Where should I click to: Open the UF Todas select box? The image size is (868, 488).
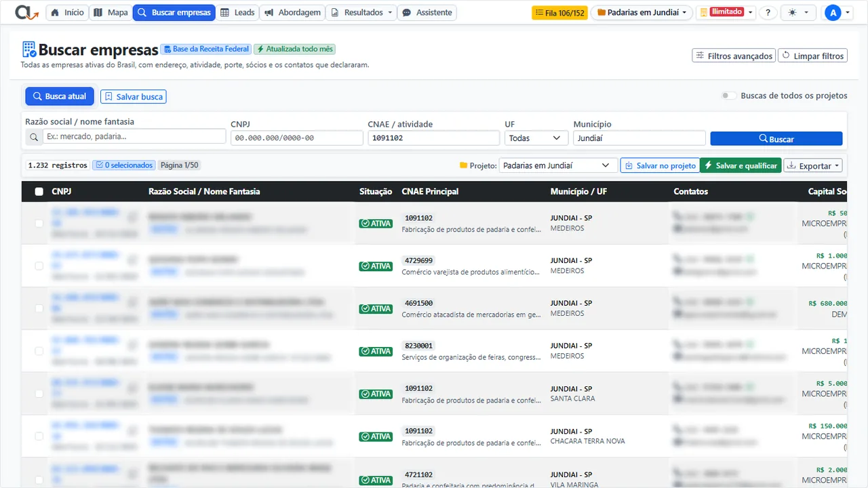point(536,138)
